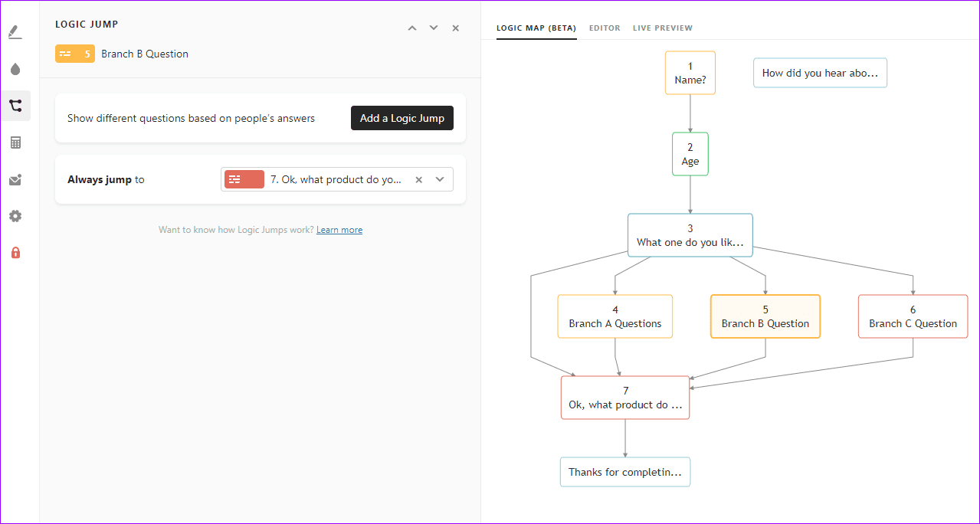
Task: Open the jump target combo box showing question 7
Action: click(336, 179)
